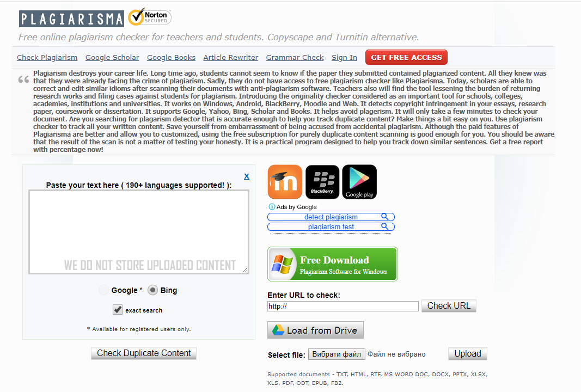581x392 pixels.
Task: Click search icon on detect plagiarism ad
Action: click(385, 217)
